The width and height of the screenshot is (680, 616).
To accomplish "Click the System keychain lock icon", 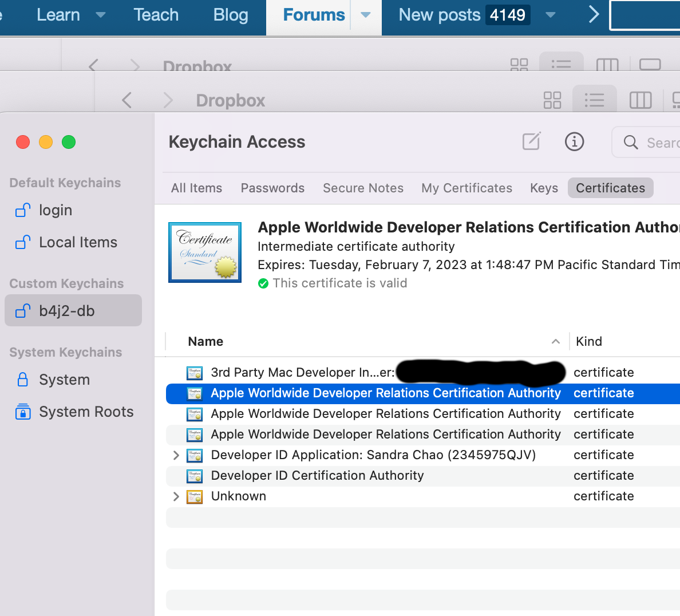I will pyautogui.click(x=23, y=380).
